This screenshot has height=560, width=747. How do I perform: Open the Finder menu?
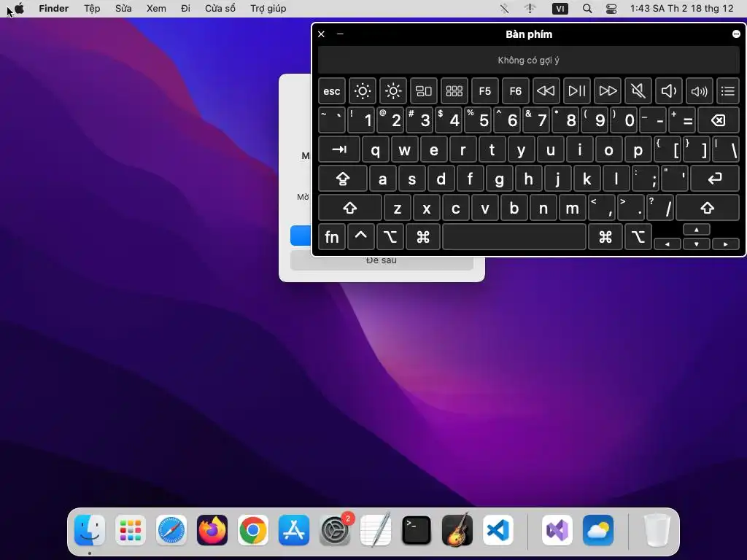point(54,9)
